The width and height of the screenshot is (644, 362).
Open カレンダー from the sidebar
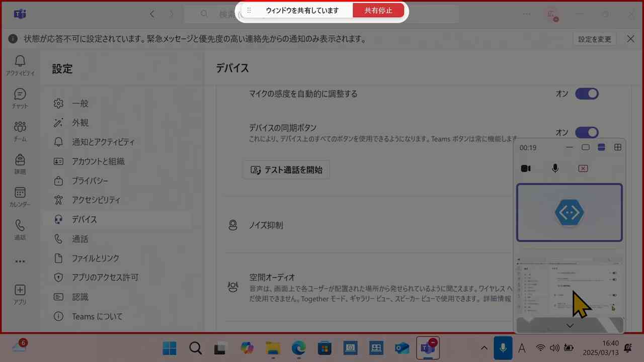20,196
